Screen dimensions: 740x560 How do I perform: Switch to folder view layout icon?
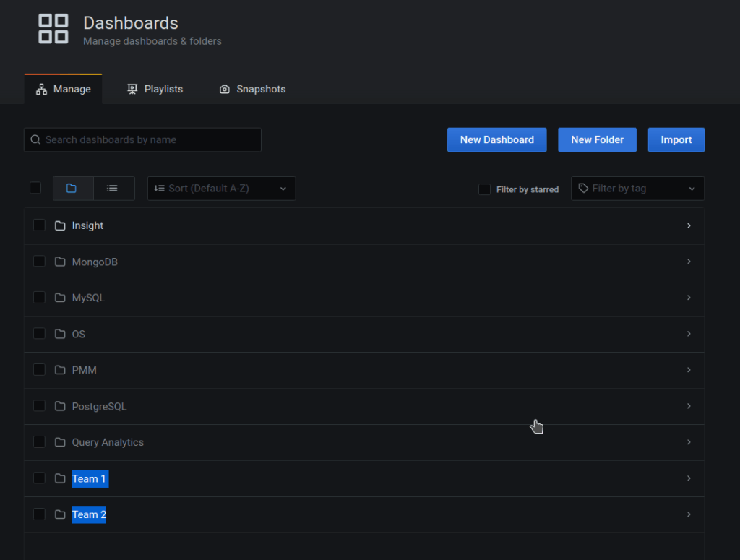click(73, 188)
